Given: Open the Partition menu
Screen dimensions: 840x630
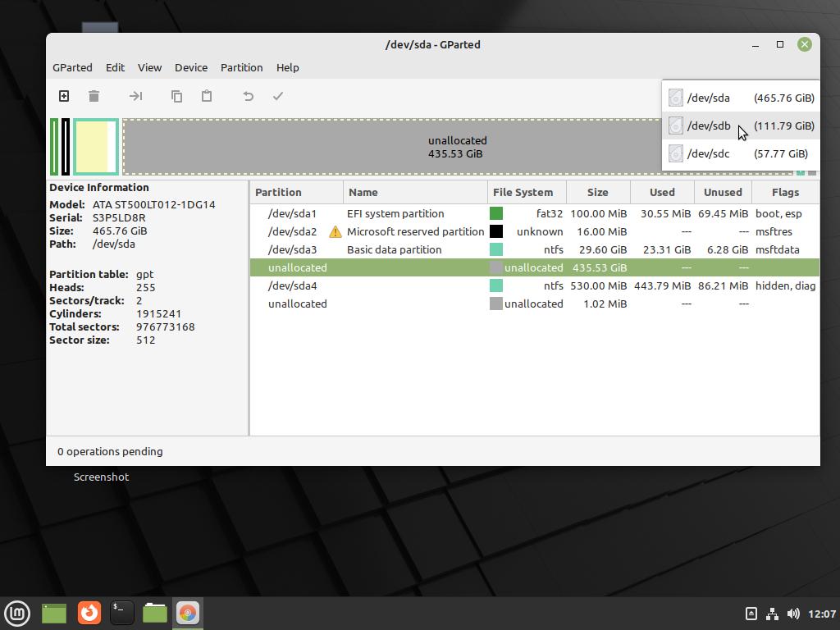Looking at the screenshot, I should coord(241,67).
